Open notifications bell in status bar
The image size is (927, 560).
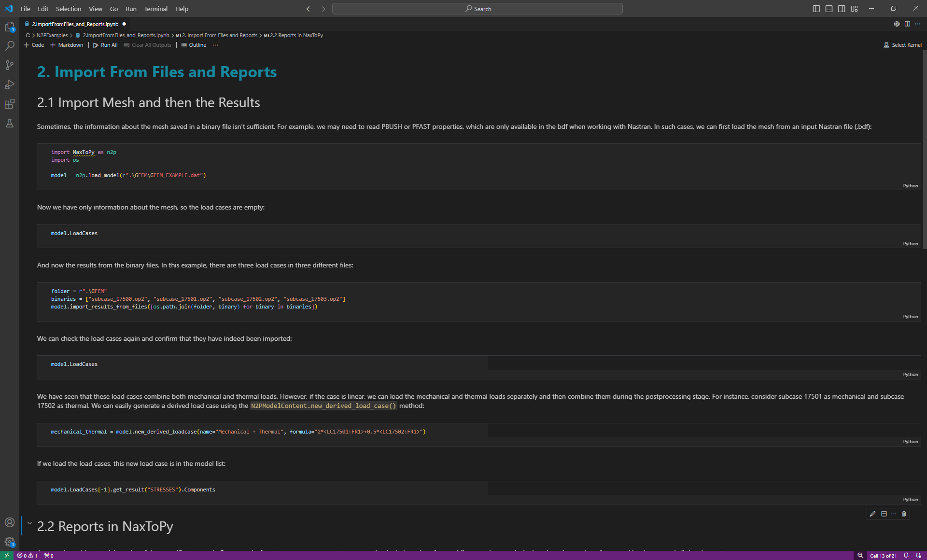click(x=906, y=556)
